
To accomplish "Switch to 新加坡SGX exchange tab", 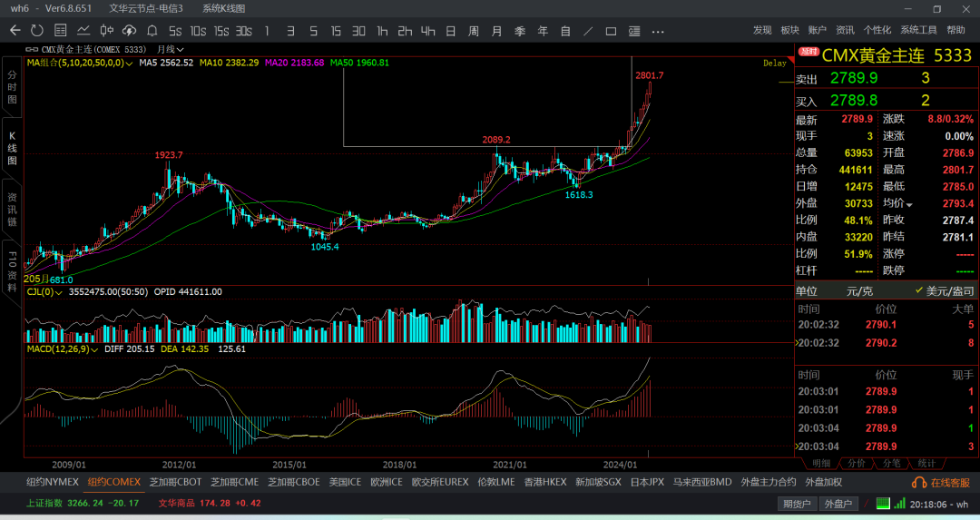I will [598, 482].
